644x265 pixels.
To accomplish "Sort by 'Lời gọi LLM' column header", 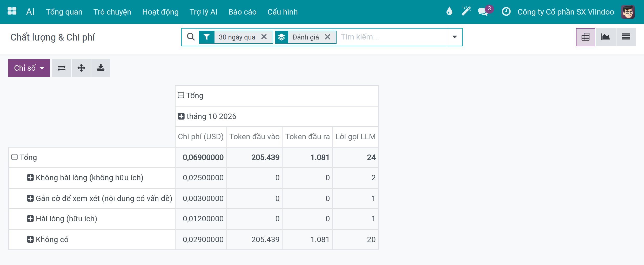I will coord(355,137).
